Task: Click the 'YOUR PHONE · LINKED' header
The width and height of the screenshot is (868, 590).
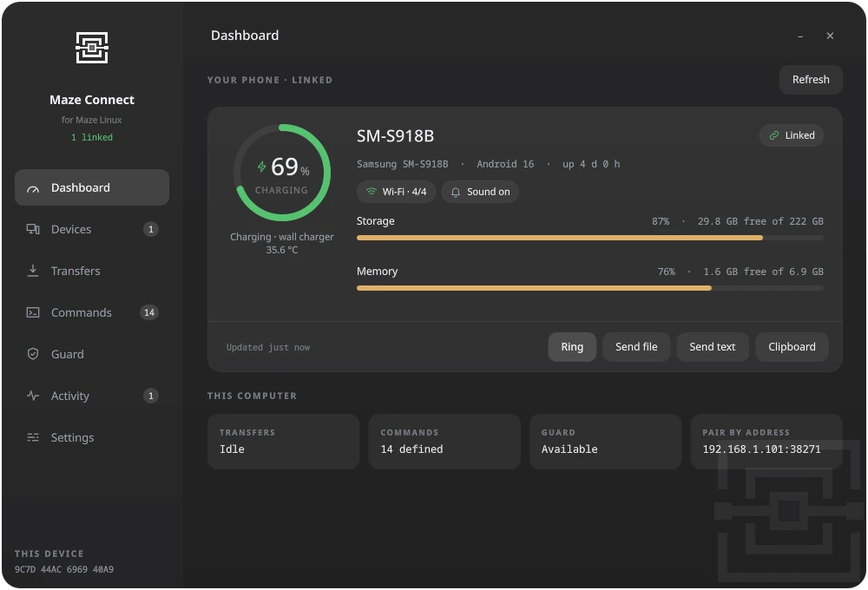Action: [270, 80]
